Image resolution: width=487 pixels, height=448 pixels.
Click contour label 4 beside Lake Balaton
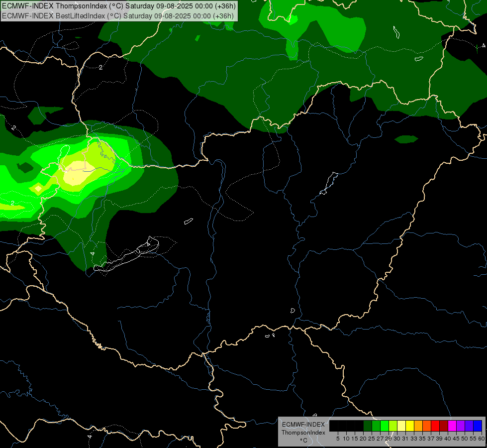coord(92,254)
